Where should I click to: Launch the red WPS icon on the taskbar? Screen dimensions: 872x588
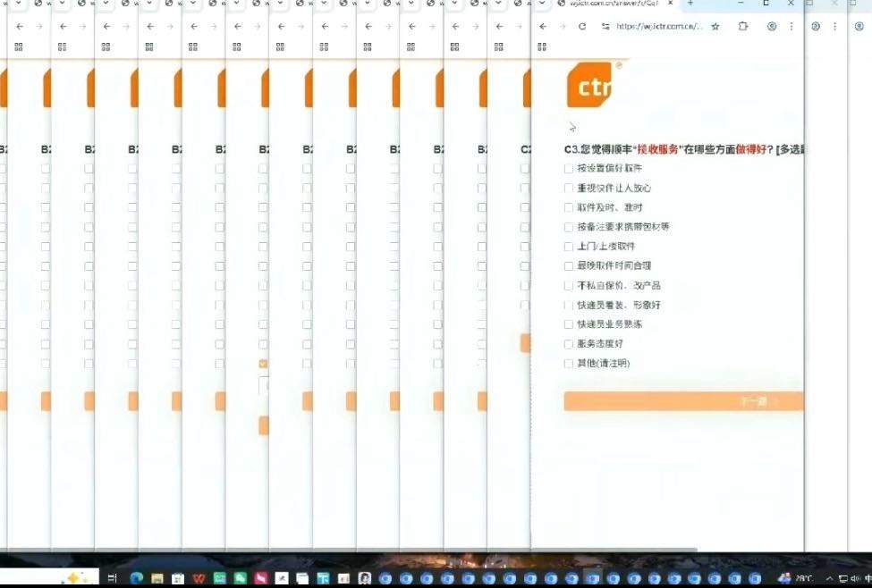[x=199, y=577]
